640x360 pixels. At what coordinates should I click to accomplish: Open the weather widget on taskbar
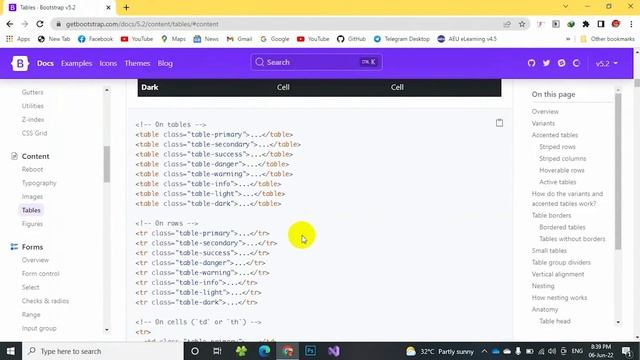(x=440, y=351)
